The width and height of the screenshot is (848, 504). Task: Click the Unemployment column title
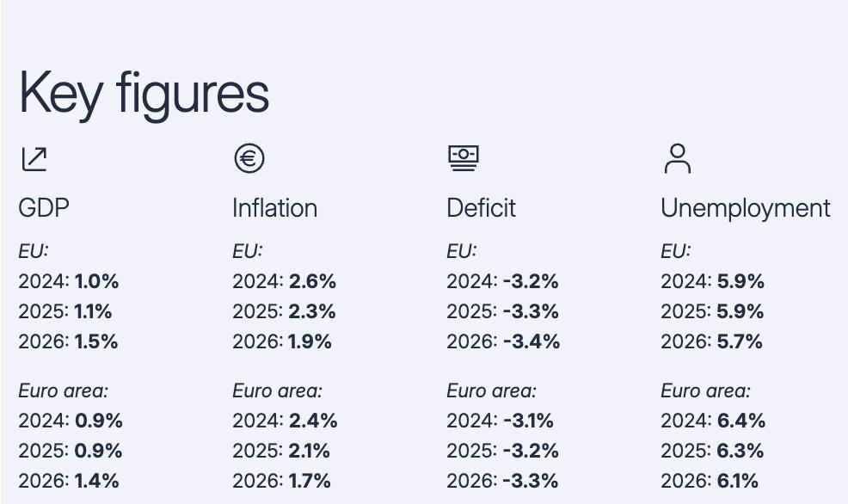tap(745, 208)
